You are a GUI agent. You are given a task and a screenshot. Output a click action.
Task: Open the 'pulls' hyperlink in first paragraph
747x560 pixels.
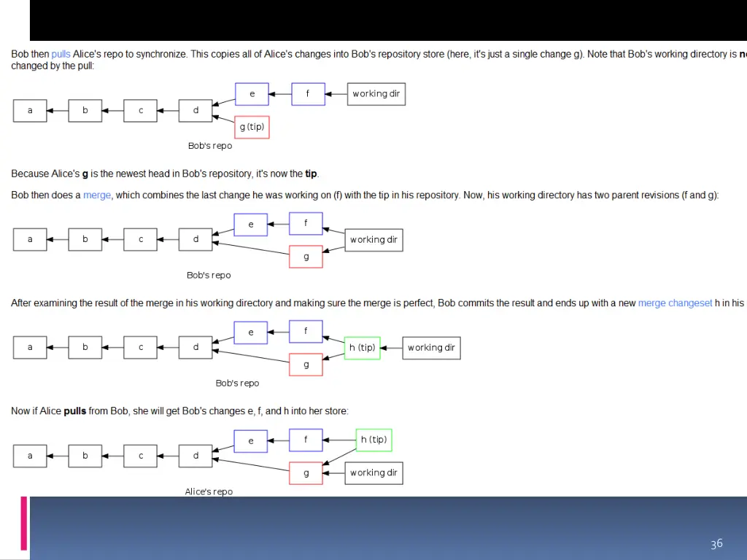click(x=61, y=54)
